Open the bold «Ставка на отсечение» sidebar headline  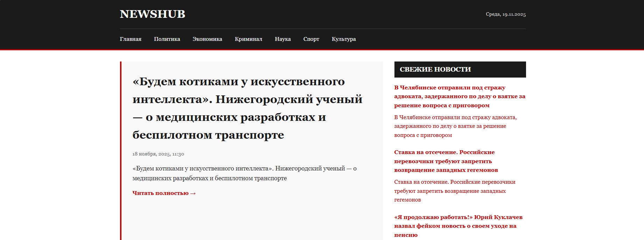446,161
